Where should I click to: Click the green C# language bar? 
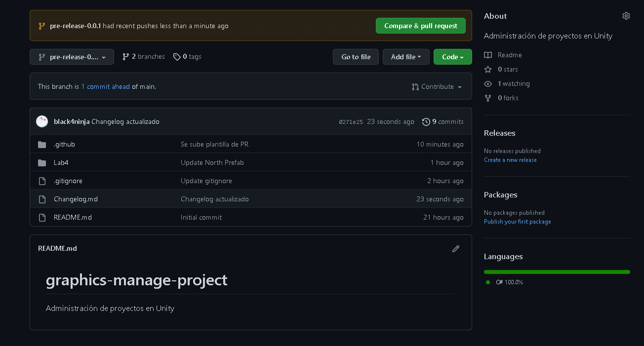pos(557,272)
